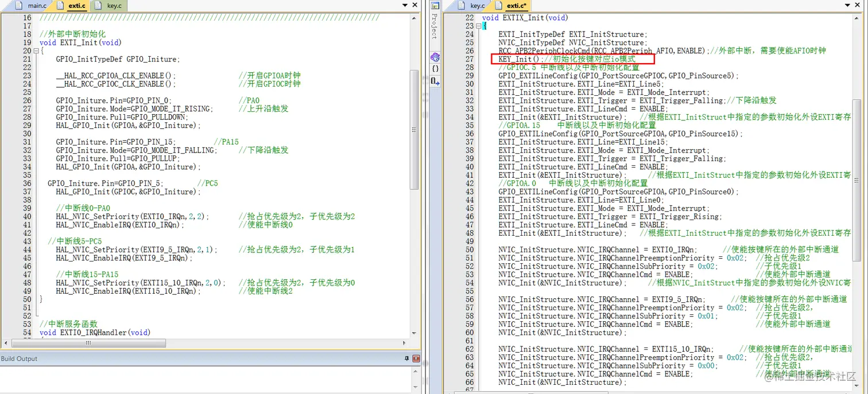Screen dimensions: 868x394
Task: Click line number 49 in right pane
Action: [x=469, y=241]
